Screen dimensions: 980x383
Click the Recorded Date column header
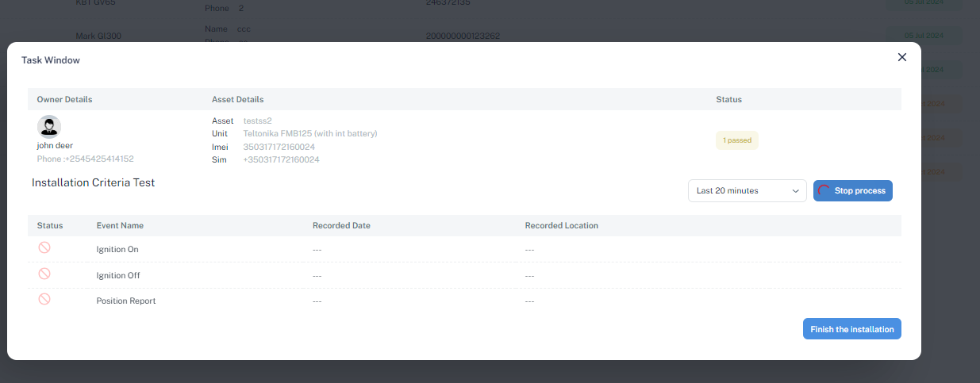point(341,226)
